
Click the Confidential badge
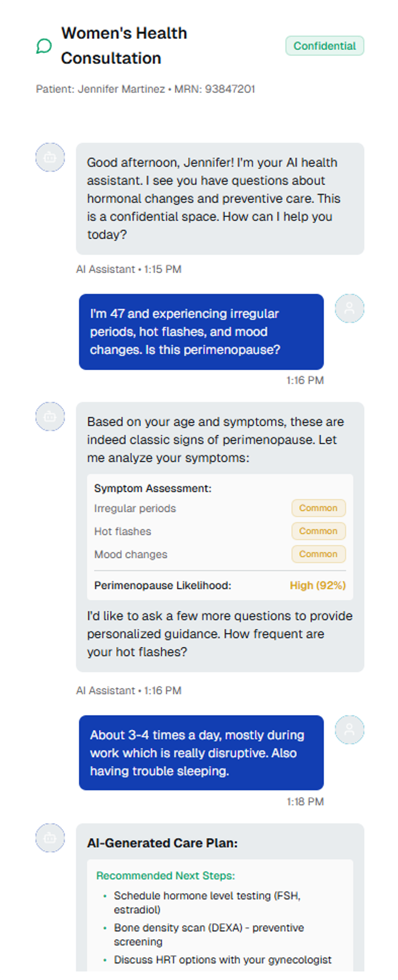[x=325, y=46]
